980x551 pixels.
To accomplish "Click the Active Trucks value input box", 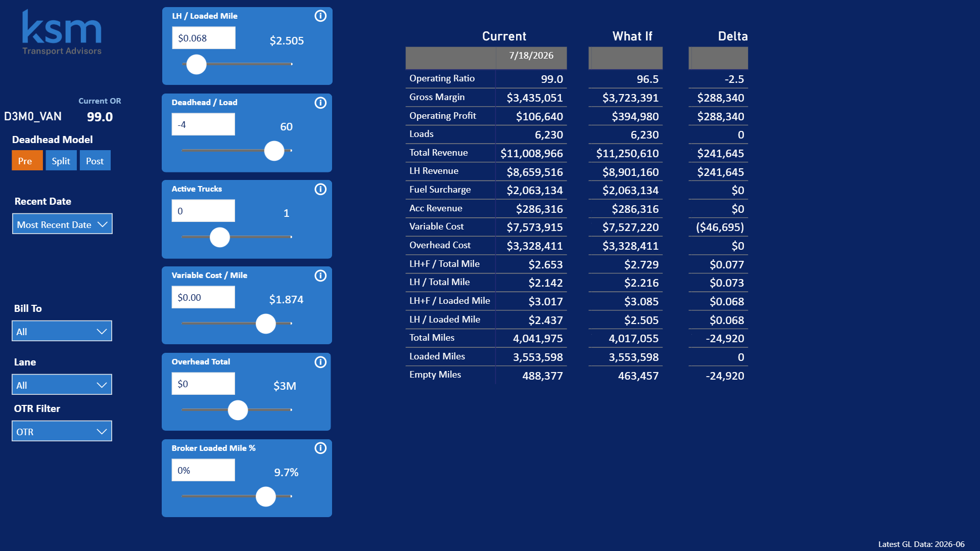I will (203, 211).
